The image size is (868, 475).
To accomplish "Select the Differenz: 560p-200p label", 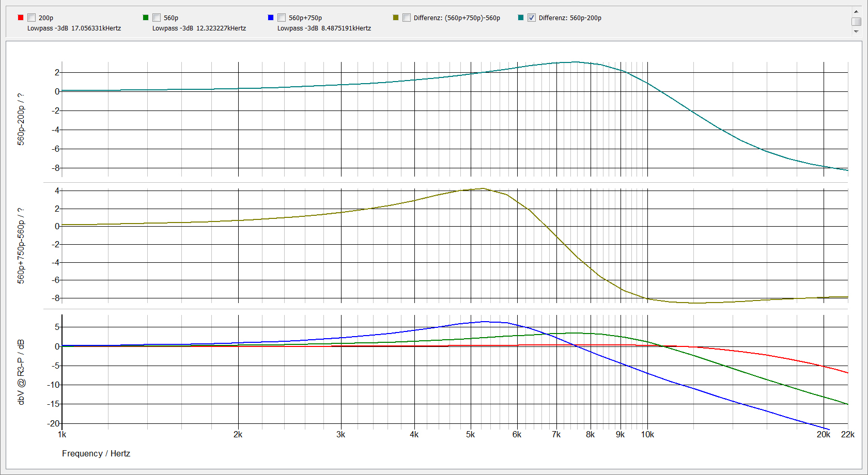I will coord(570,18).
